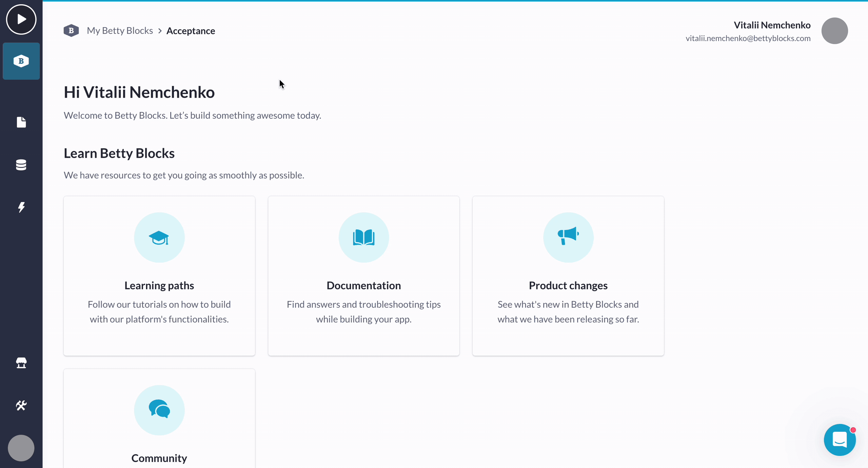868x468 pixels.
Task: Click 'Follow our tutorials' description text
Action: pyautogui.click(x=159, y=312)
